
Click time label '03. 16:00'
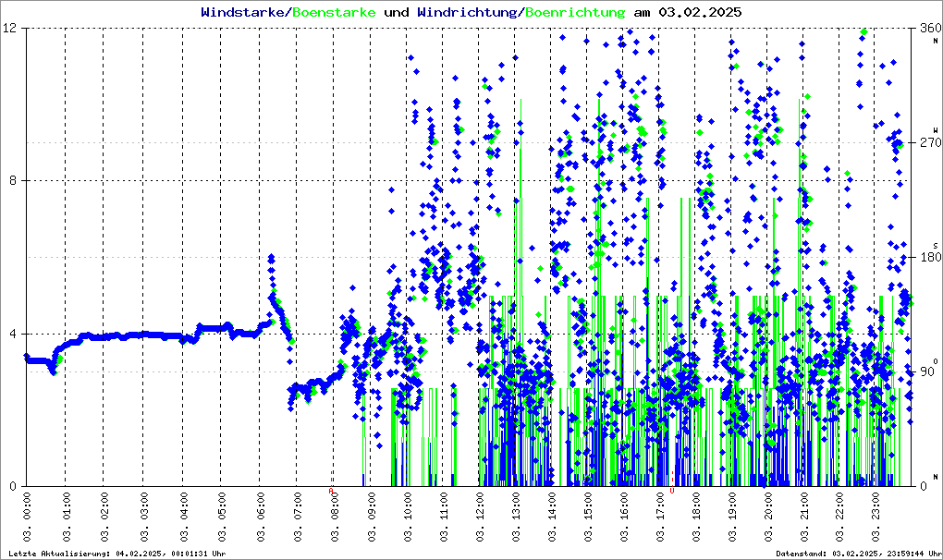(x=624, y=517)
